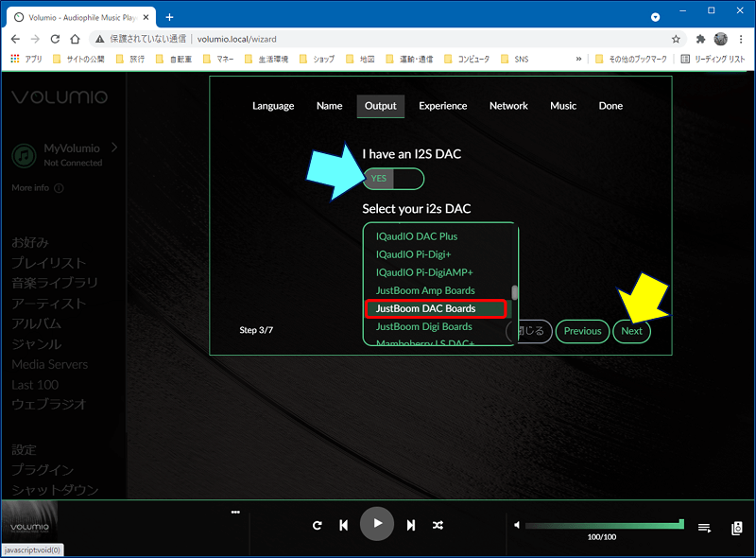Open the three-dot track options

235,513
